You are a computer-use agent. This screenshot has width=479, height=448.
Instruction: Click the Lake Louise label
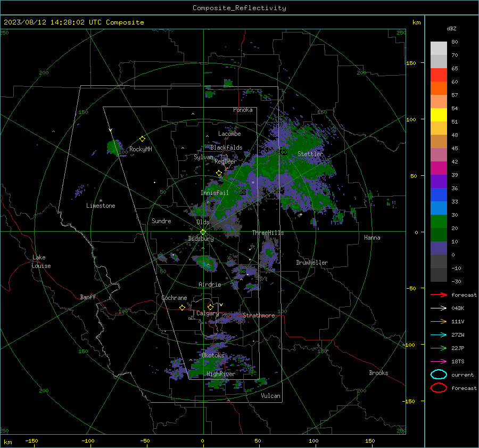click(41, 262)
